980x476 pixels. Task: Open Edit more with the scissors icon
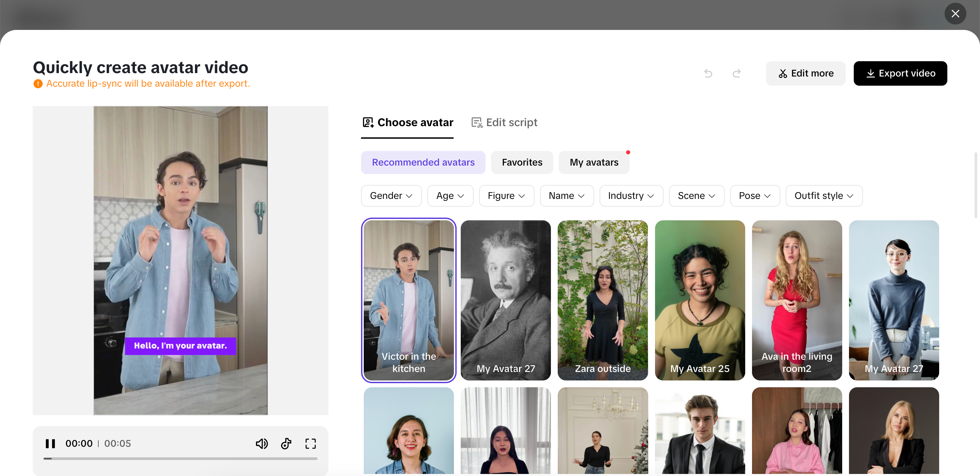tap(784, 73)
